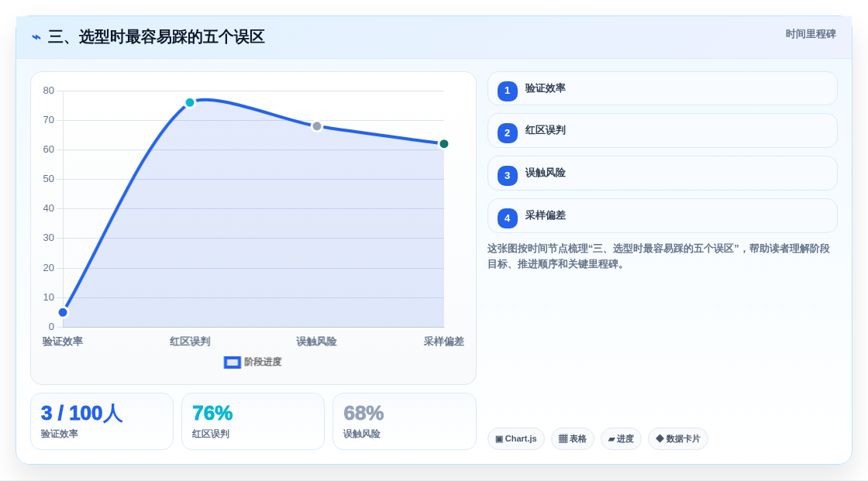The image size is (868, 481).
Task: Click the 表格 tag
Action: [573, 439]
